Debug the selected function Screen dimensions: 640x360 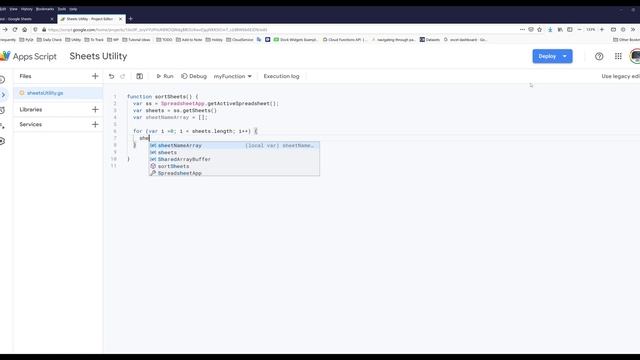(x=194, y=76)
